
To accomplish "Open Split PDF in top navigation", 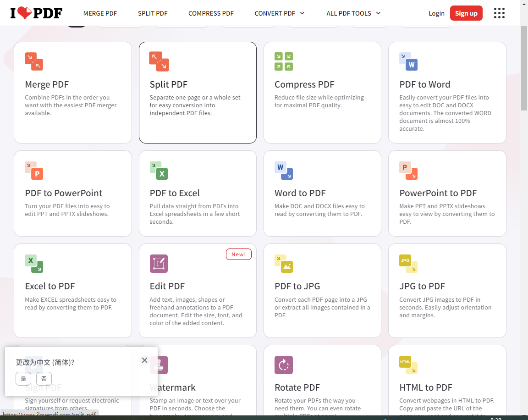I will coord(153,13).
